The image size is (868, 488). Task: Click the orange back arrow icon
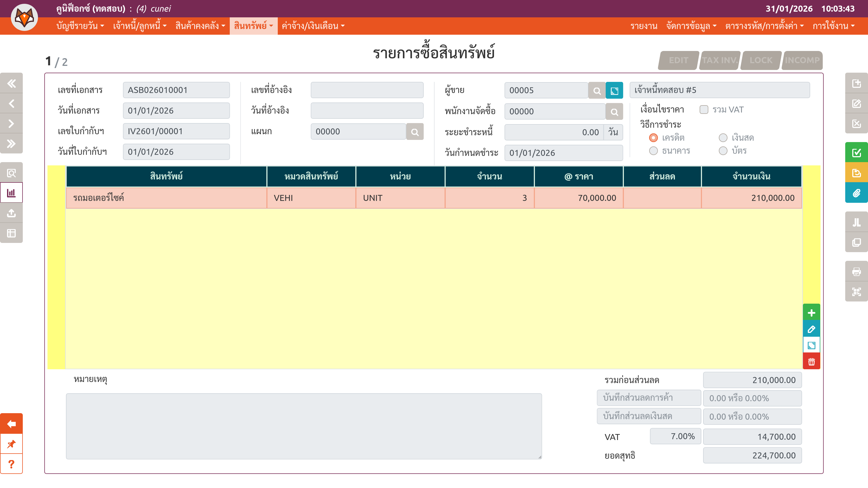click(x=11, y=424)
